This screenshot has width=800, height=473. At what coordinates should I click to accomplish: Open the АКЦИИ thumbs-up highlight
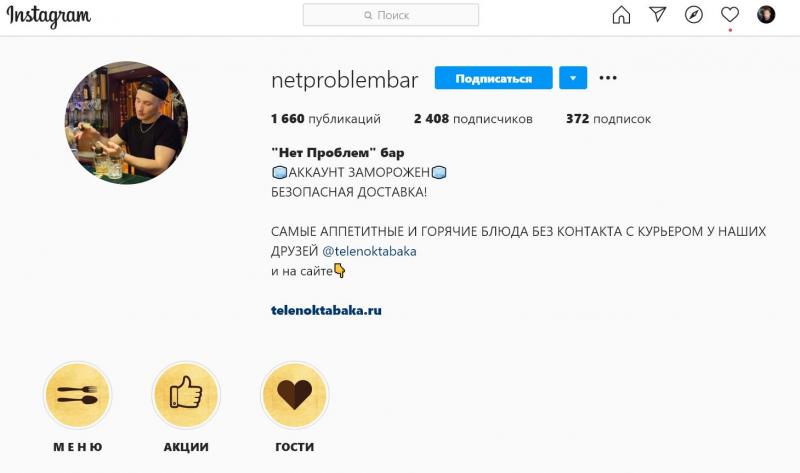pos(186,395)
